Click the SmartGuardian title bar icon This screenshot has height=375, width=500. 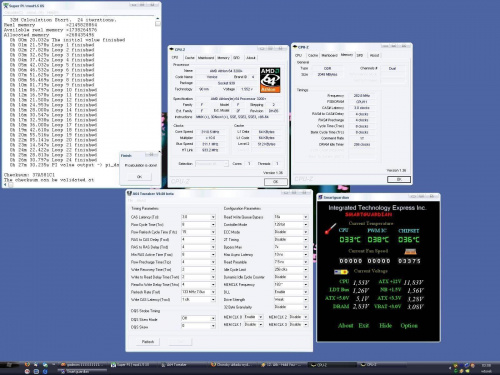point(320,197)
